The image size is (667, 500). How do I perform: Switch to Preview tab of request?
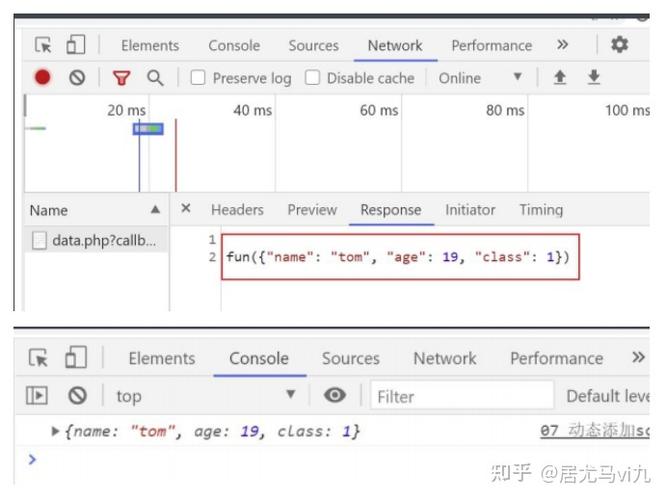pos(312,210)
